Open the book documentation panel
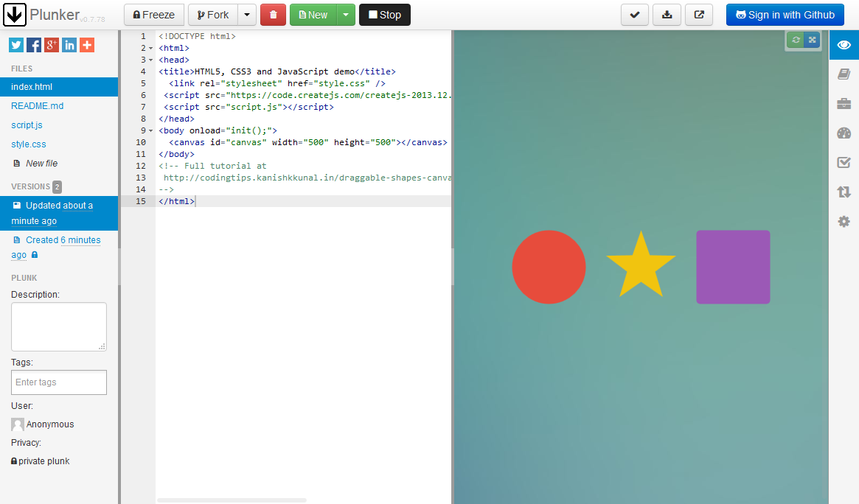Image resolution: width=859 pixels, height=504 pixels. click(x=844, y=74)
